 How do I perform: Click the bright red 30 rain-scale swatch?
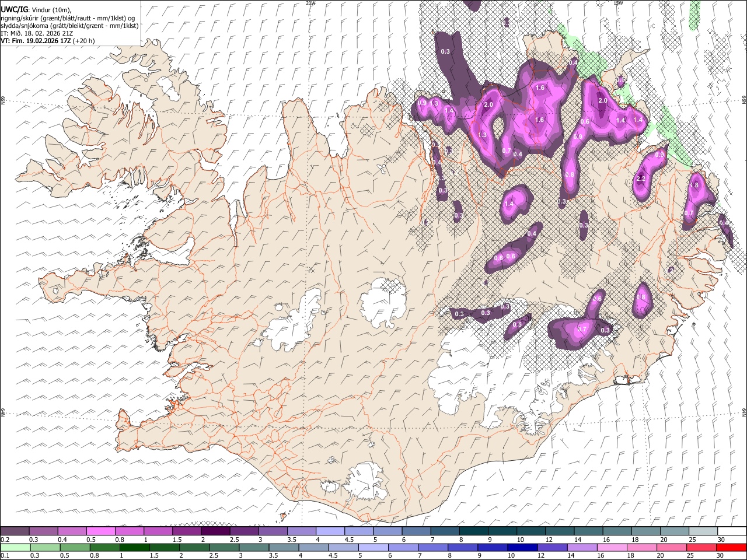[731, 547]
